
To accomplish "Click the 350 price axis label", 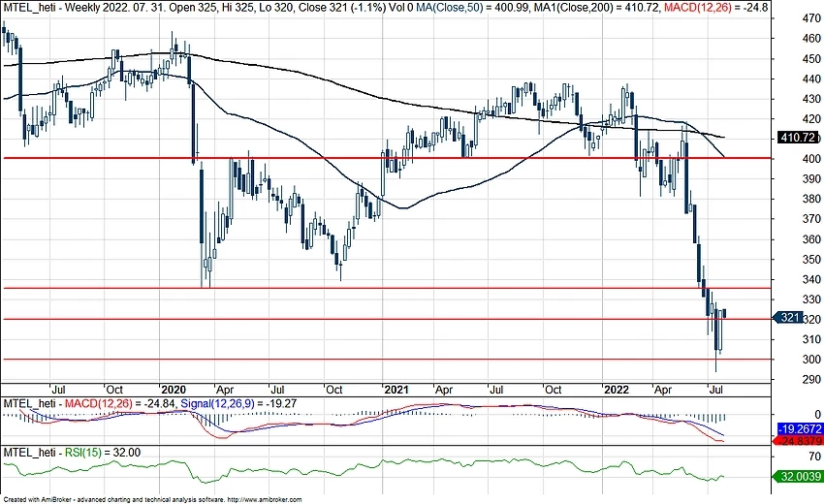I will point(811,259).
